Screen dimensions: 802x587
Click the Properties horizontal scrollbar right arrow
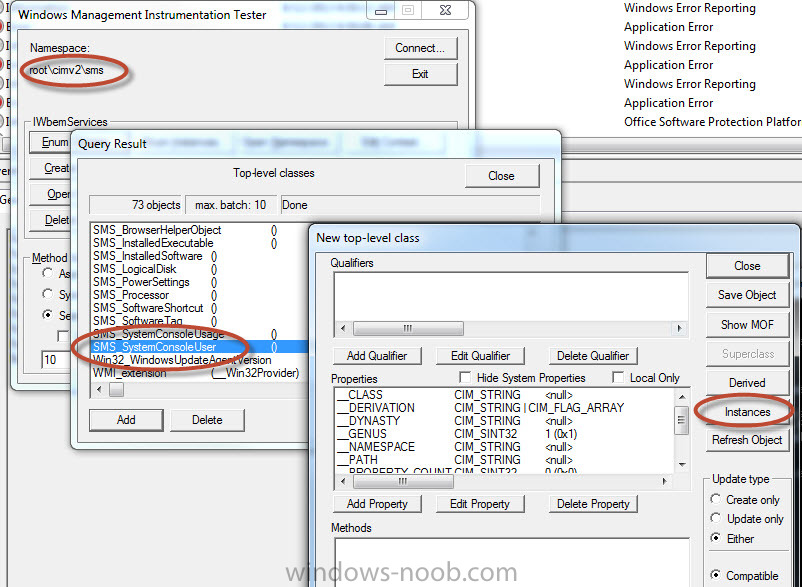(x=664, y=481)
